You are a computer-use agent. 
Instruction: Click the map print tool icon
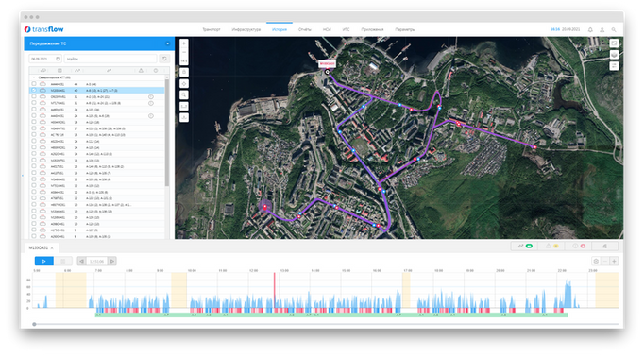(x=184, y=73)
